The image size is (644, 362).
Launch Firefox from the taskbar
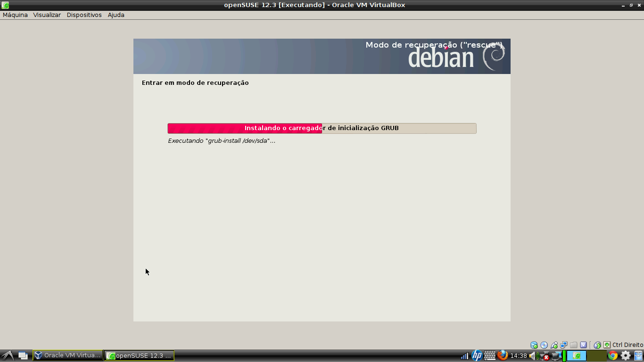pos(503,355)
